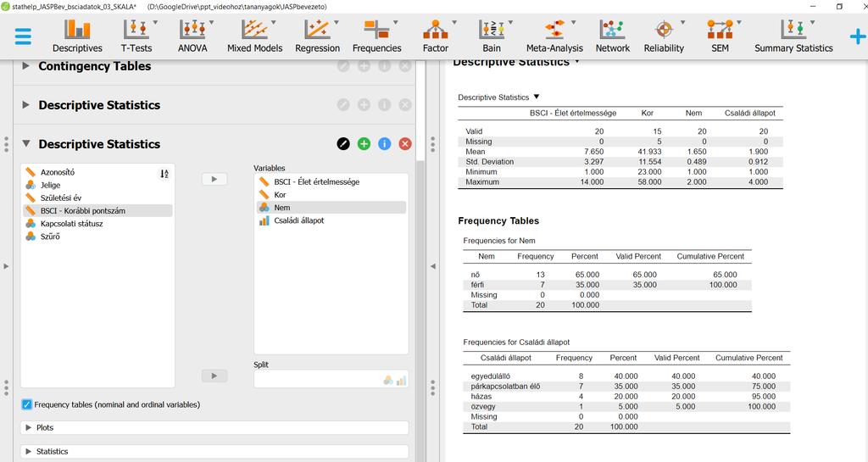Click the right arrow expand data panel

(6, 266)
